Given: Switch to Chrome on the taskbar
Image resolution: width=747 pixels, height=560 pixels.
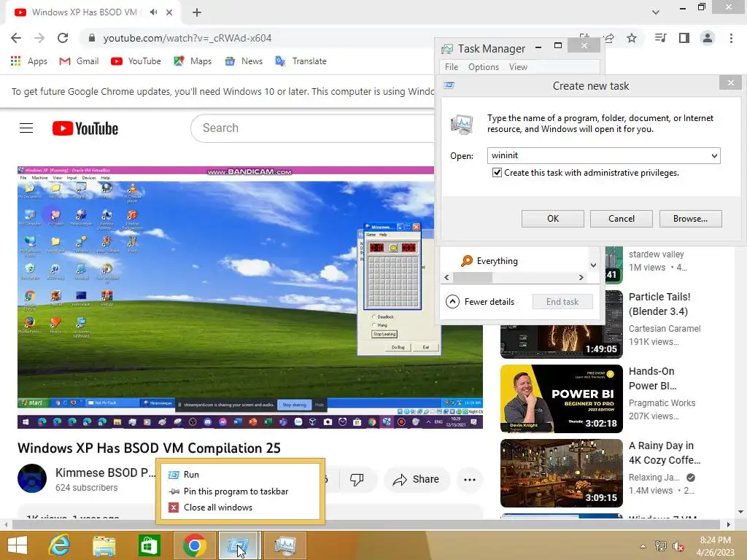Looking at the screenshot, I should pyautogui.click(x=194, y=545).
